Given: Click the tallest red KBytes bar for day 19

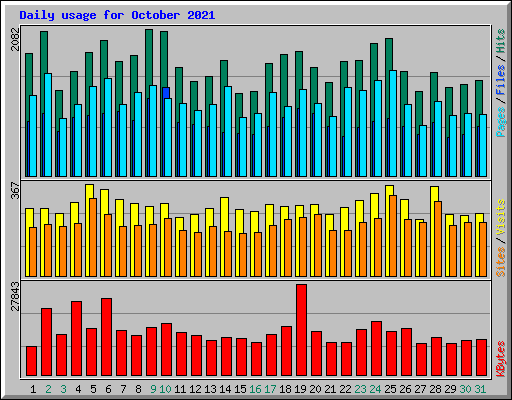Looking at the screenshot, I should tap(301, 330).
